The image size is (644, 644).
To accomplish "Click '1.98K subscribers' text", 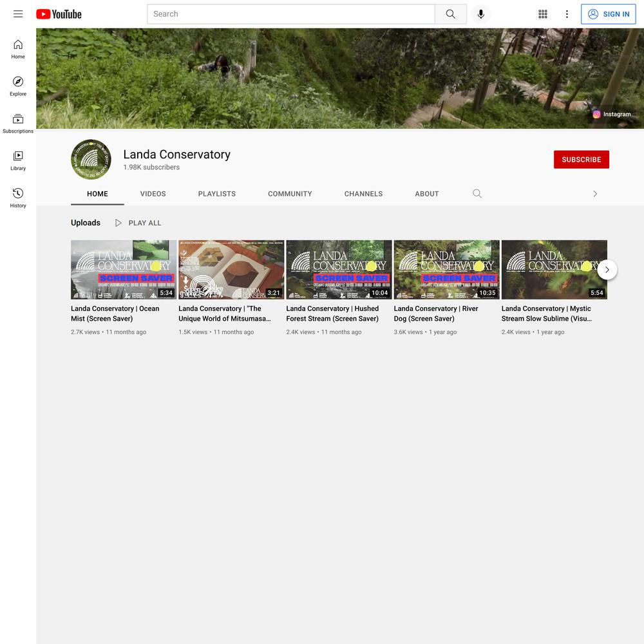I will coord(151,167).
